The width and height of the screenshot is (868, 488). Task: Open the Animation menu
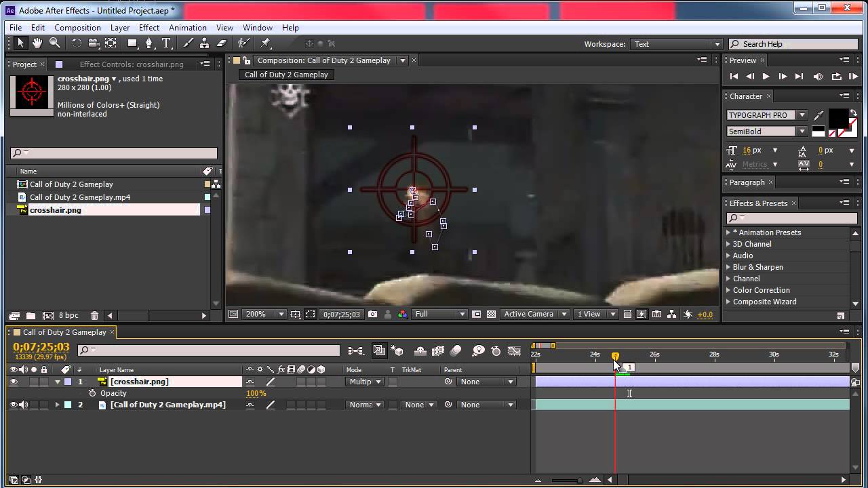click(x=188, y=28)
